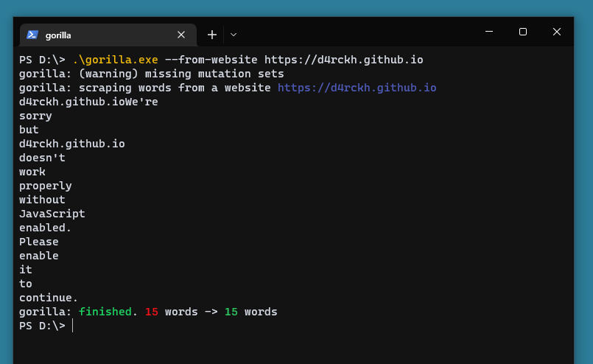Click the word 'doesn't' in output
The width and height of the screenshot is (593, 364).
click(43, 158)
